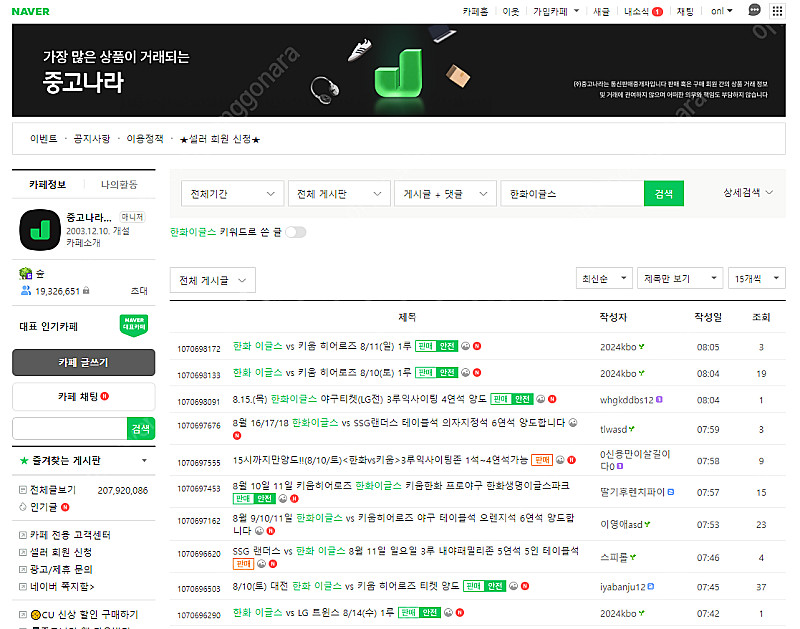
Task: Open 광고/제휴 문의 link
Action: 61,569
